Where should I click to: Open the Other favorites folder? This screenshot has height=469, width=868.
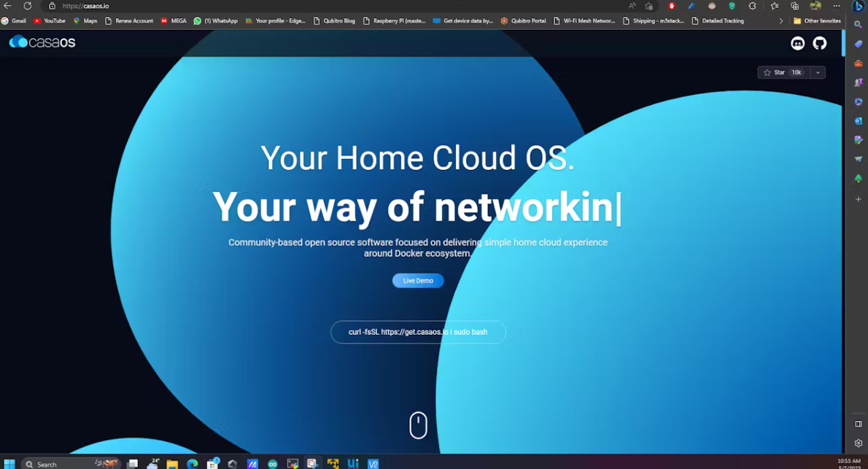tap(817, 21)
